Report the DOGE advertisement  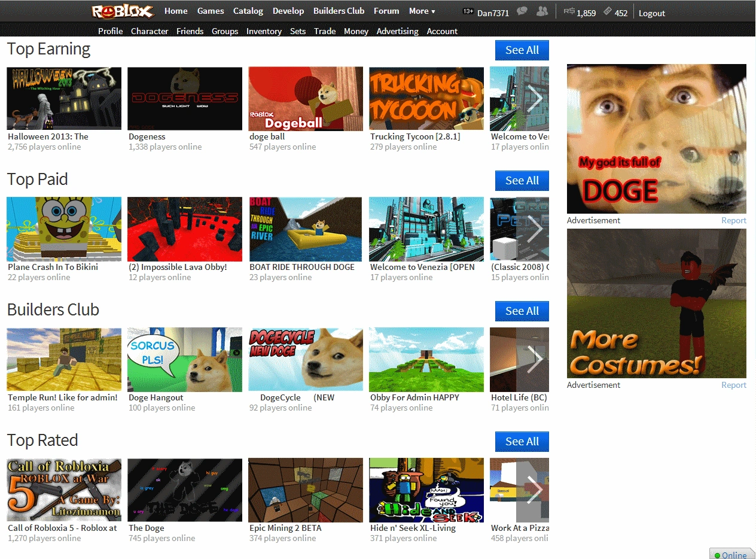point(734,220)
